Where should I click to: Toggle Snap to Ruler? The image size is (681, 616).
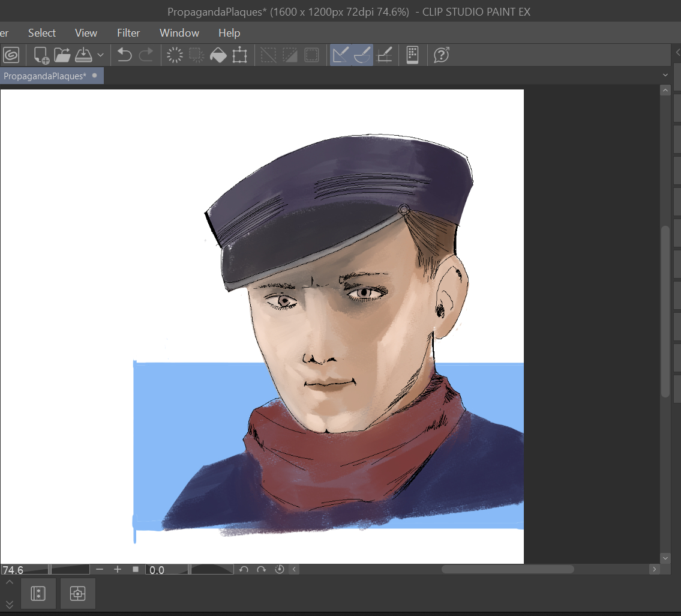[x=340, y=55]
